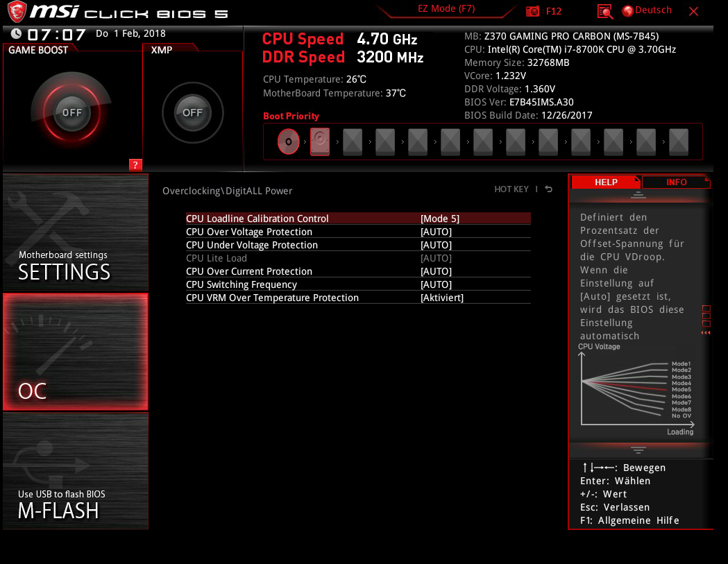Screen dimensions: 728x564
Task: Click the BIOS Ver E7B45IMS.A30 text
Action: 518,102
